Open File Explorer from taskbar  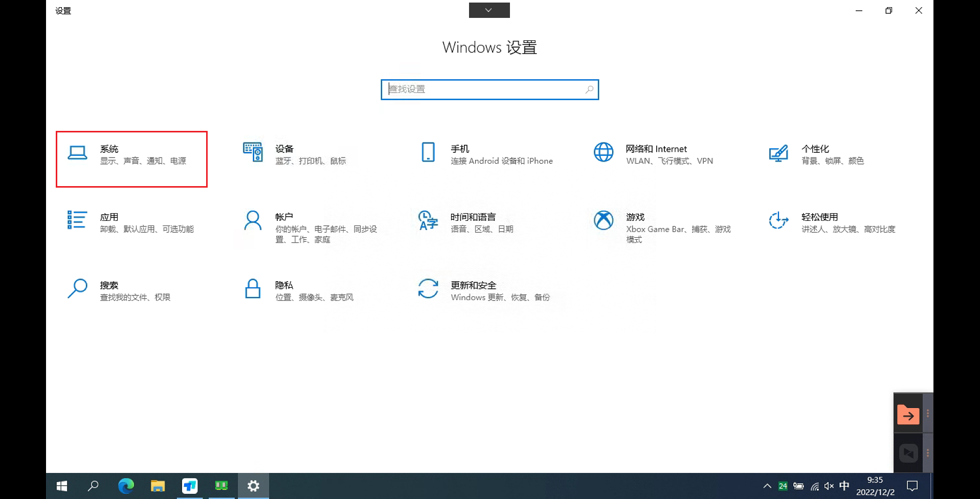158,486
